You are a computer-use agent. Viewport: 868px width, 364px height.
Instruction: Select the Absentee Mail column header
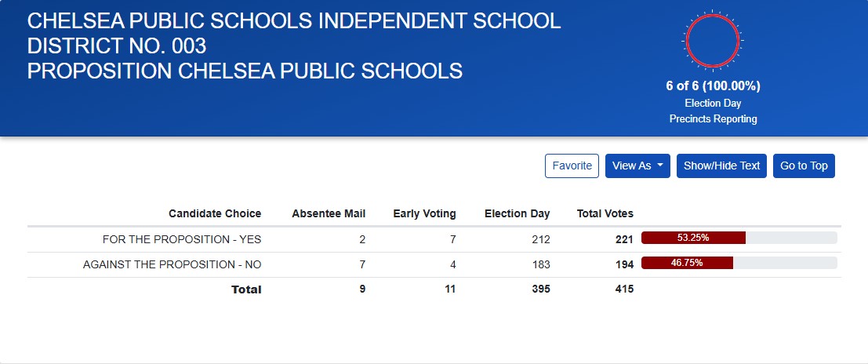[x=329, y=213]
